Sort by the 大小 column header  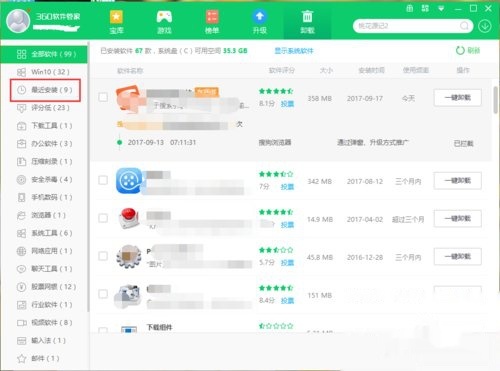pyautogui.click(x=326, y=71)
